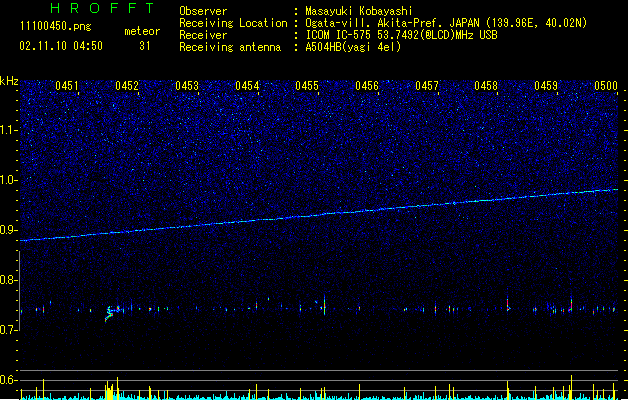The height and width of the screenshot is (400, 629).
Task: Click time marker 0456
Action: coord(367,86)
